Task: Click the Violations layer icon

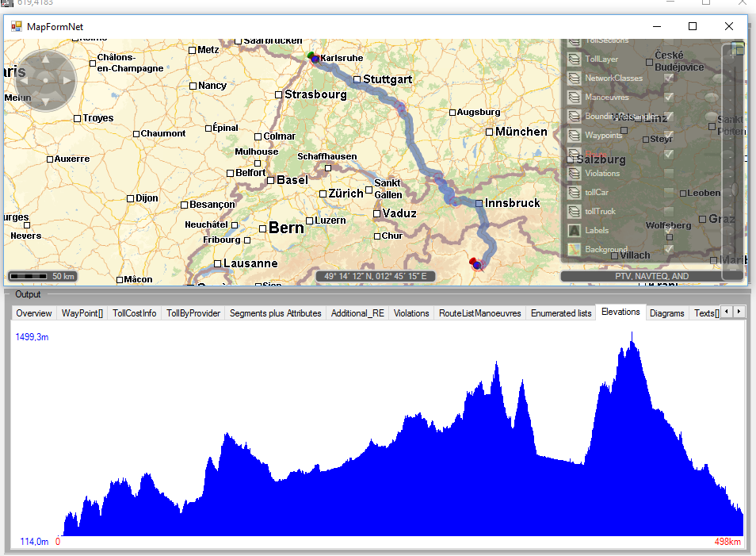Action: (575, 174)
